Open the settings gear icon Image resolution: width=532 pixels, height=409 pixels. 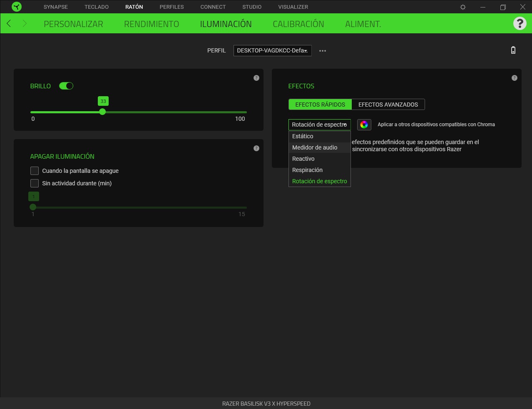(x=463, y=7)
